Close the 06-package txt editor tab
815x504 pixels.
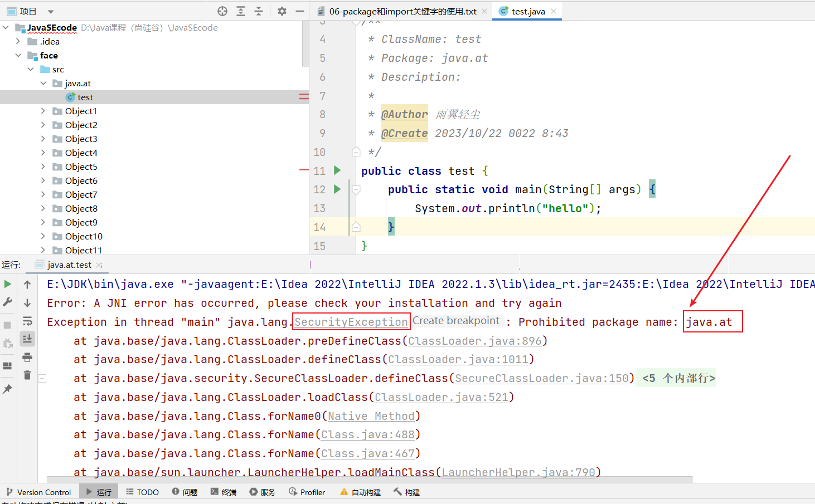pos(484,11)
